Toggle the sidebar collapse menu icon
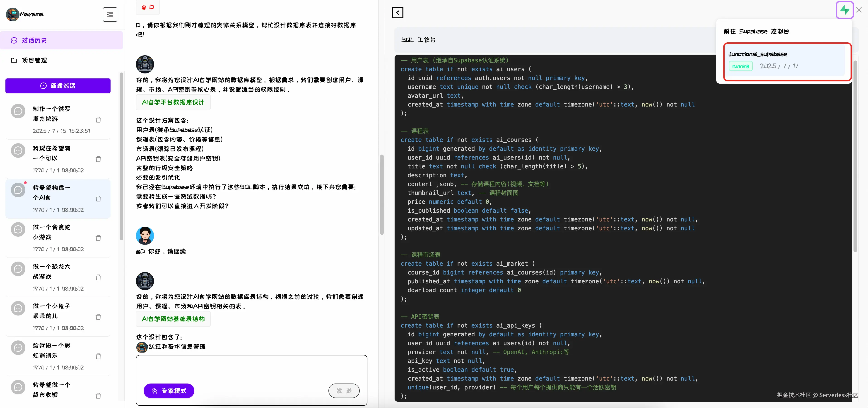The image size is (868, 408). click(110, 15)
